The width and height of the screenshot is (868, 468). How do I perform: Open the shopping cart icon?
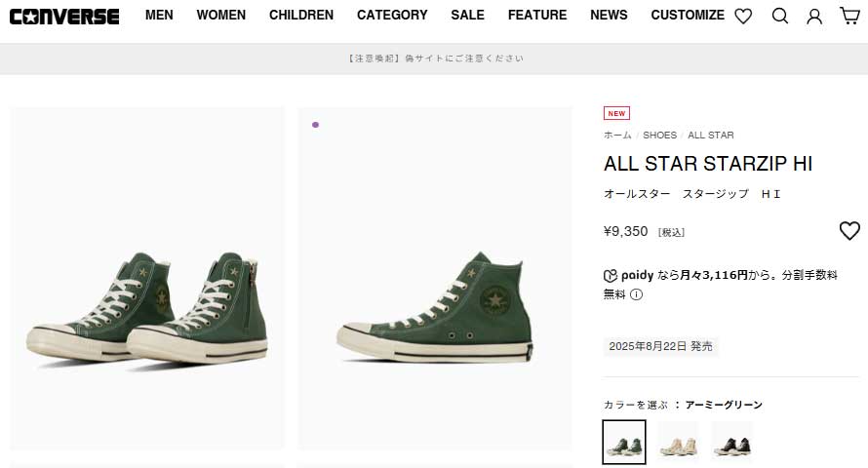pyautogui.click(x=849, y=16)
